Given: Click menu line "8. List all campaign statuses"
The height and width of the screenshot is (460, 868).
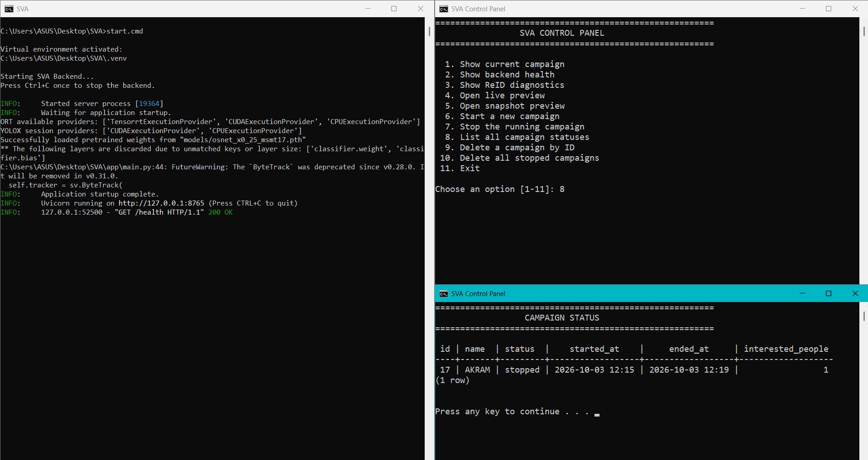Looking at the screenshot, I should tap(517, 137).
